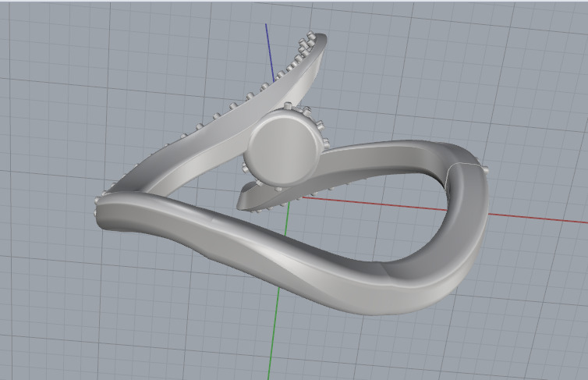
Task: Select the round bezel disc on the ring
Action: pyautogui.click(x=284, y=147)
